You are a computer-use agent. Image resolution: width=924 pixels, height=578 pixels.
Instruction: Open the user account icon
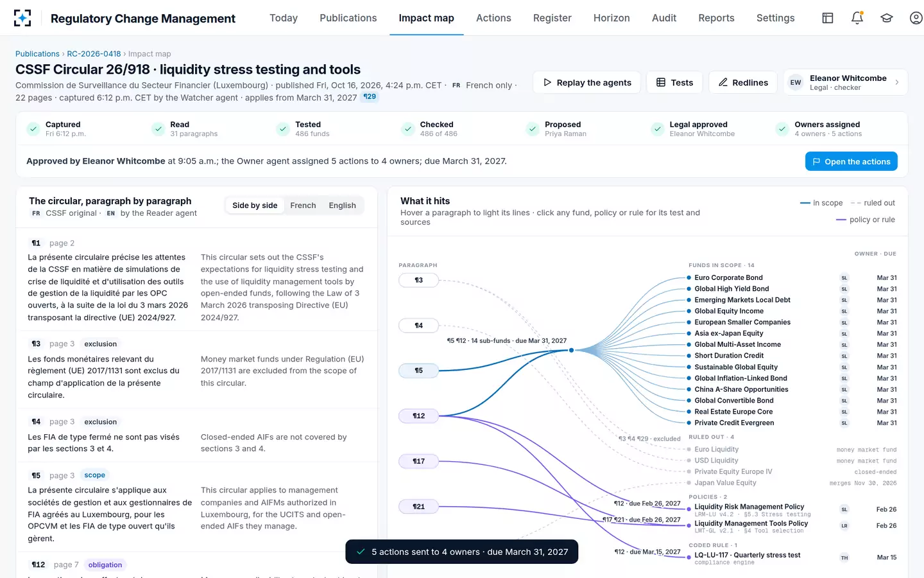tap(916, 18)
